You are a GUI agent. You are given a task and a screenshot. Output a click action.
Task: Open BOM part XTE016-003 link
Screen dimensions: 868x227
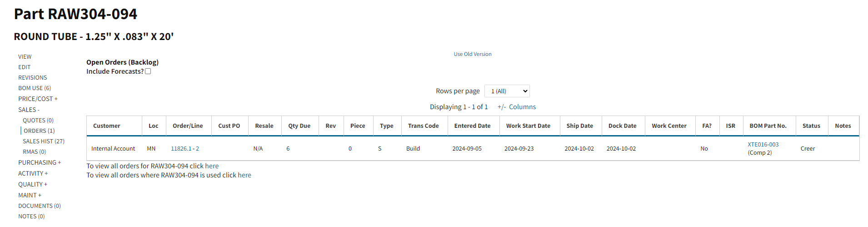[x=763, y=145]
